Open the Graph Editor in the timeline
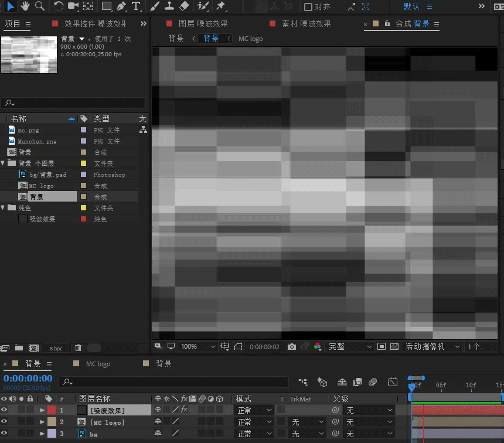Viewport: 504px width, 443px height. [393, 381]
